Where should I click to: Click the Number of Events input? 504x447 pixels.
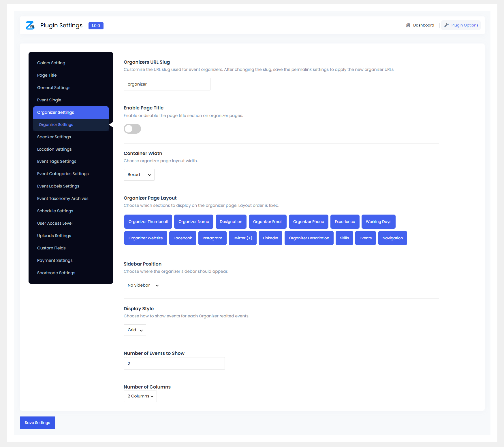pyautogui.click(x=174, y=363)
